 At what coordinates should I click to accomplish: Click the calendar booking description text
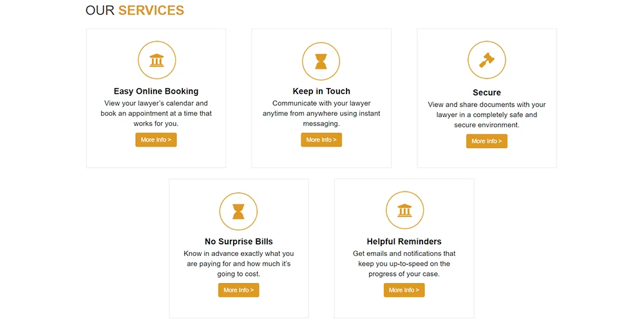[x=156, y=113]
